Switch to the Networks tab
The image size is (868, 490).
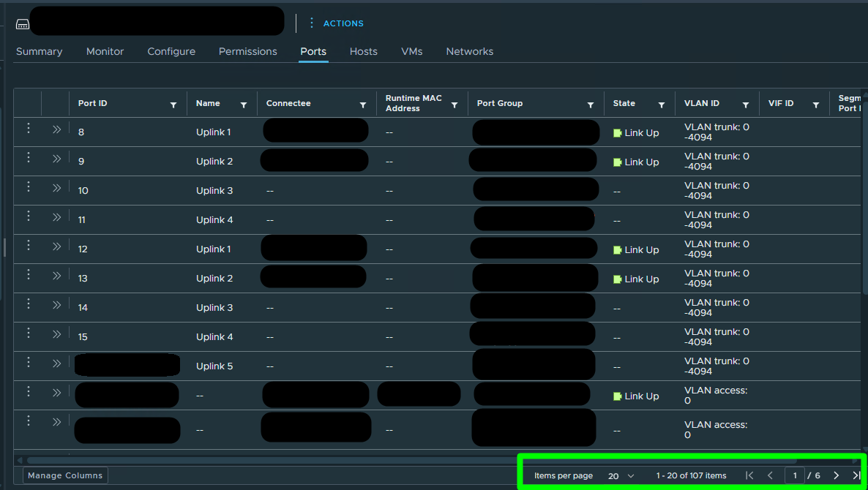click(469, 51)
